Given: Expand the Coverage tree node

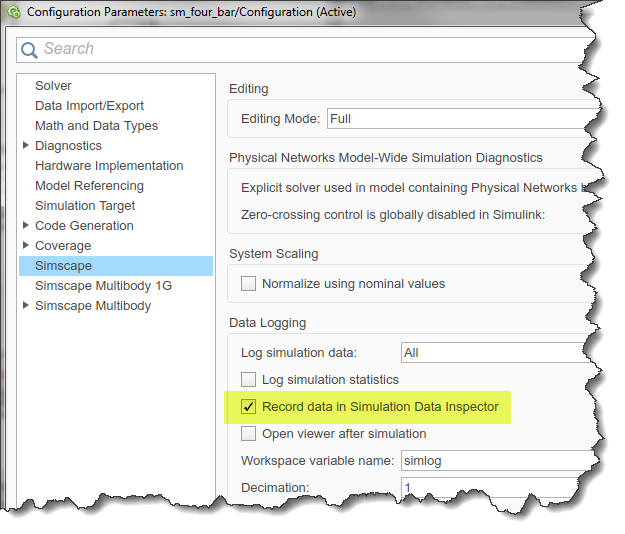Looking at the screenshot, I should click(26, 246).
